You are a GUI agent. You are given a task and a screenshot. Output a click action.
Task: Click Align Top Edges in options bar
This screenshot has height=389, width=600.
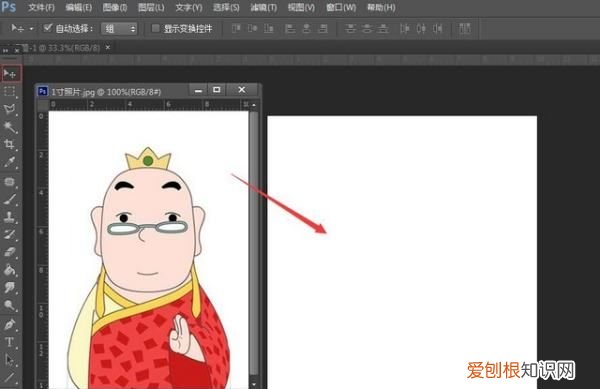(x=236, y=28)
